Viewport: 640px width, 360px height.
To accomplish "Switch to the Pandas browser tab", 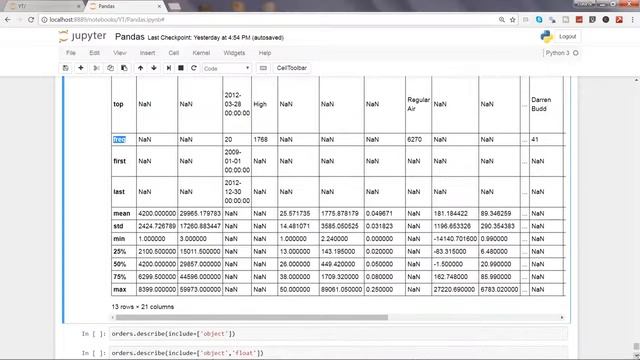I will (x=125, y=6).
